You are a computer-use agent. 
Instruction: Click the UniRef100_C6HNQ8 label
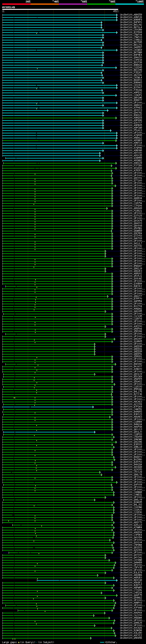131,492
